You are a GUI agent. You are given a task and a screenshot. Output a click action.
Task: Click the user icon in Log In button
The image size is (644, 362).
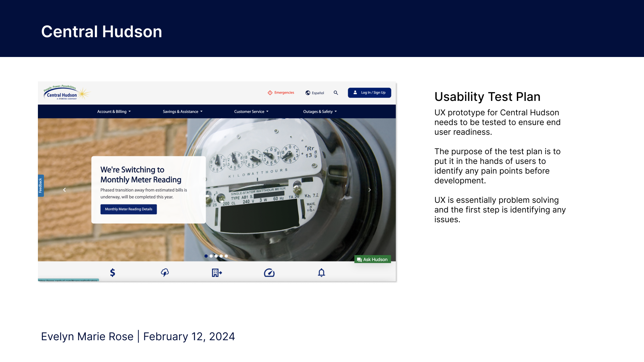coord(355,93)
